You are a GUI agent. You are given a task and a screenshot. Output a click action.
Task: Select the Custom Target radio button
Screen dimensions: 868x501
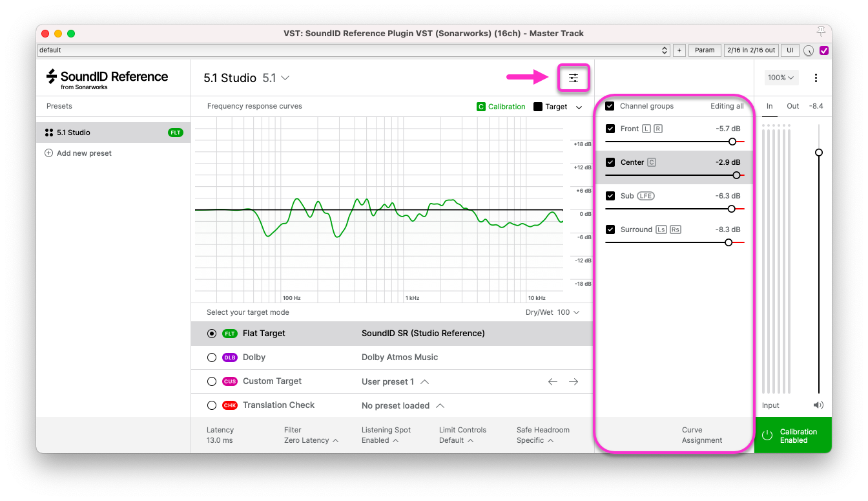tap(212, 381)
